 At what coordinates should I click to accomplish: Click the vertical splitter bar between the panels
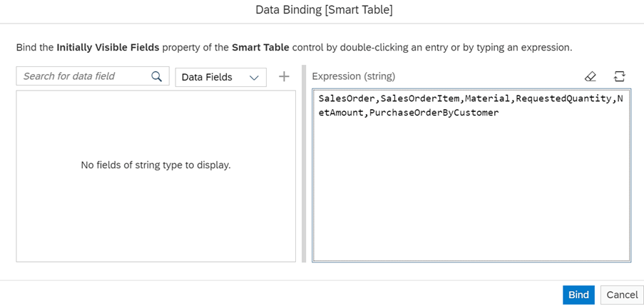(304, 163)
